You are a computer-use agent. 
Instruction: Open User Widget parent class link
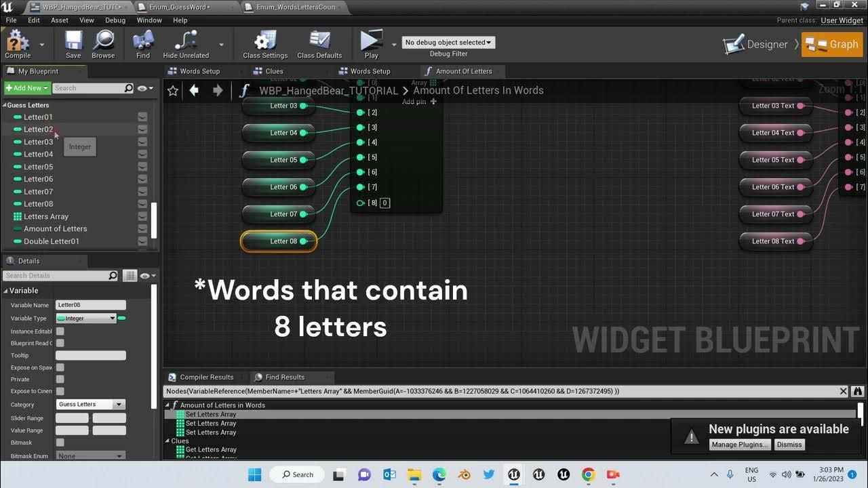[x=842, y=20]
